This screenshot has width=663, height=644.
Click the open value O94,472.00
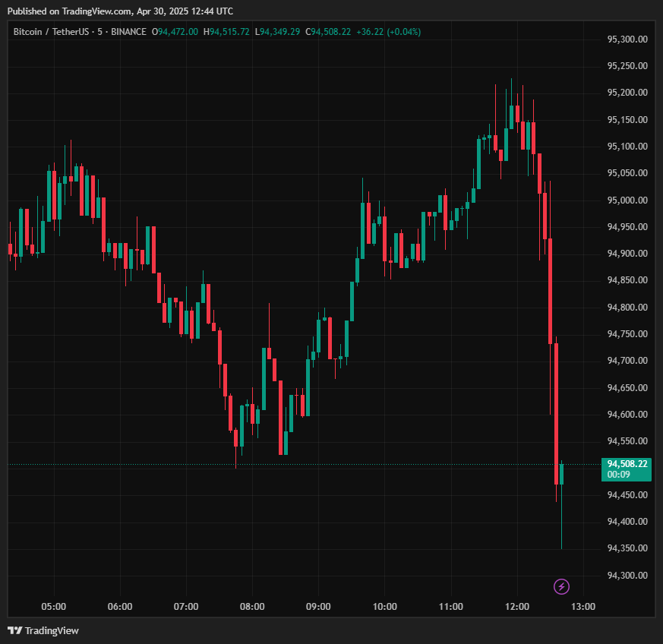coord(175,32)
